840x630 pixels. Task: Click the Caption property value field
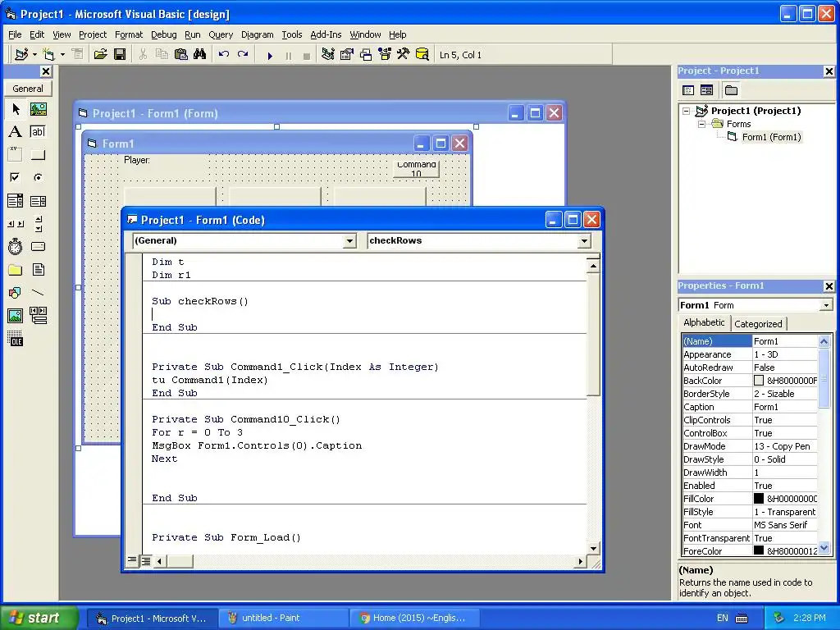(785, 407)
